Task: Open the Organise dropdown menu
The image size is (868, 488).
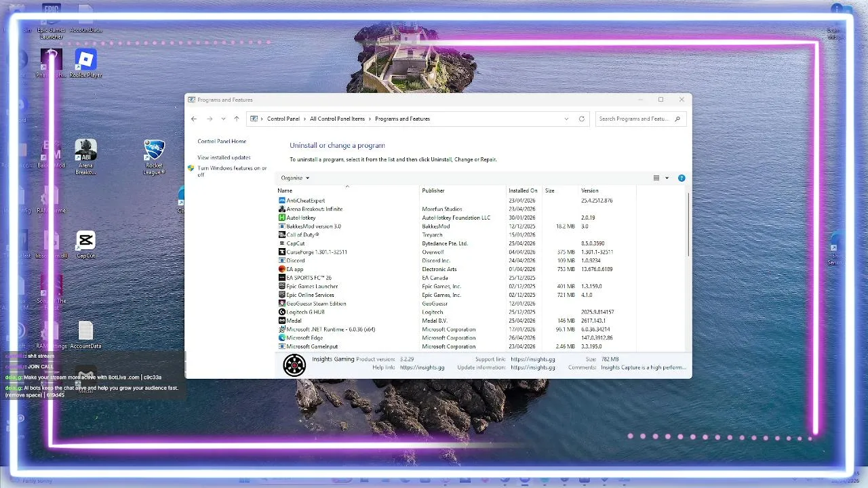Action: pyautogui.click(x=295, y=178)
